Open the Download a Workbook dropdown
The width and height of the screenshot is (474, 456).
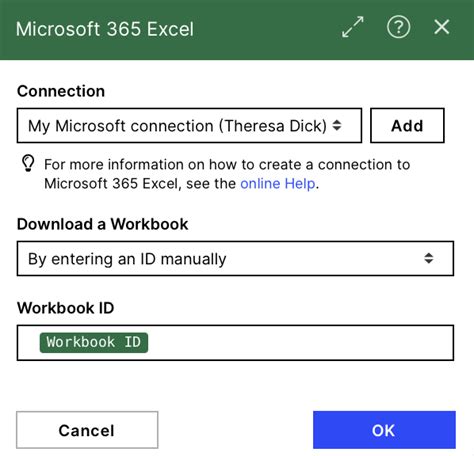(x=235, y=258)
